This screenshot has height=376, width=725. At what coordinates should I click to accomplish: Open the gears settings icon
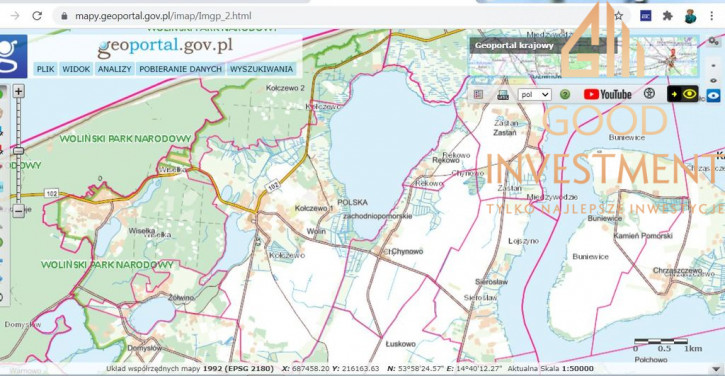click(x=713, y=41)
